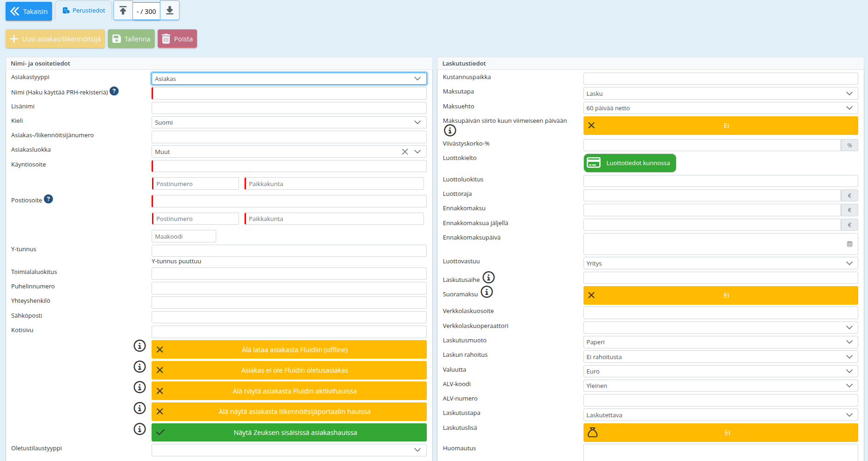Toggle 'Näytä Zeuksen sisäisissä asiakashauissa' off

coord(289,433)
